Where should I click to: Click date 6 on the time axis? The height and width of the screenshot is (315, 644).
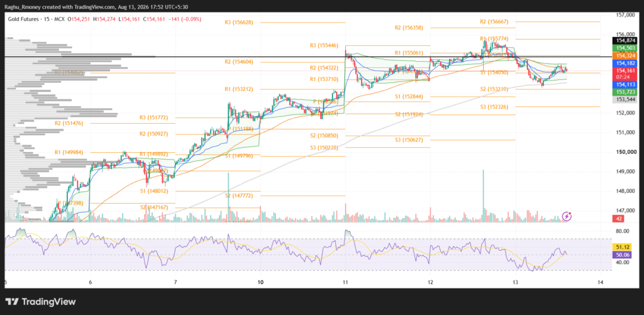(90, 282)
